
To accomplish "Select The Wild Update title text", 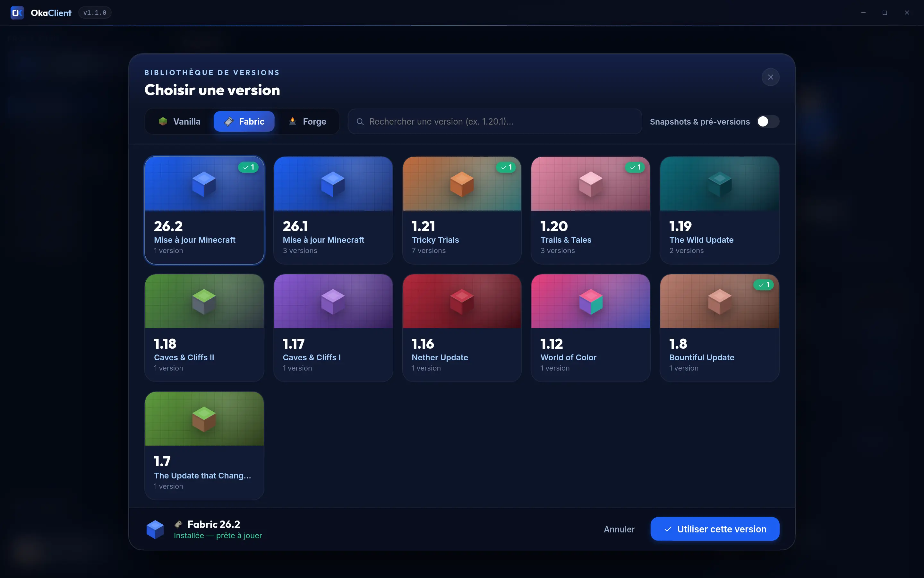I will pos(701,240).
